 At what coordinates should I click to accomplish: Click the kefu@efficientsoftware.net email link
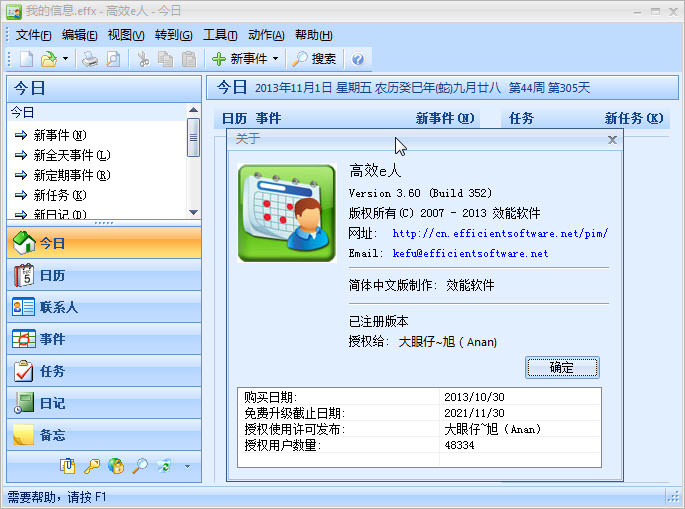[470, 253]
